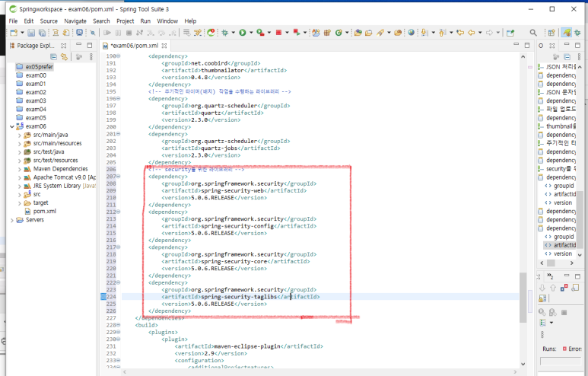Collapse all in Outline panel
This screenshot has height=376, width=588.
pos(567,56)
